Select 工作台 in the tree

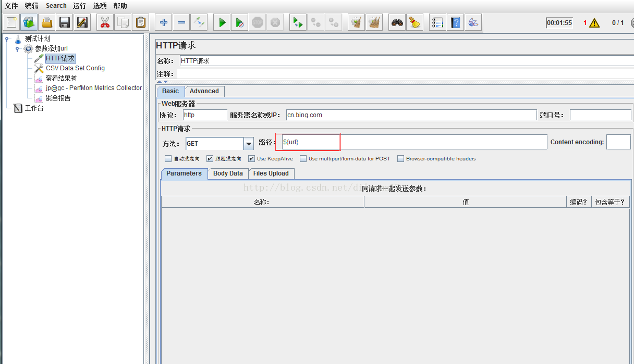tap(34, 108)
